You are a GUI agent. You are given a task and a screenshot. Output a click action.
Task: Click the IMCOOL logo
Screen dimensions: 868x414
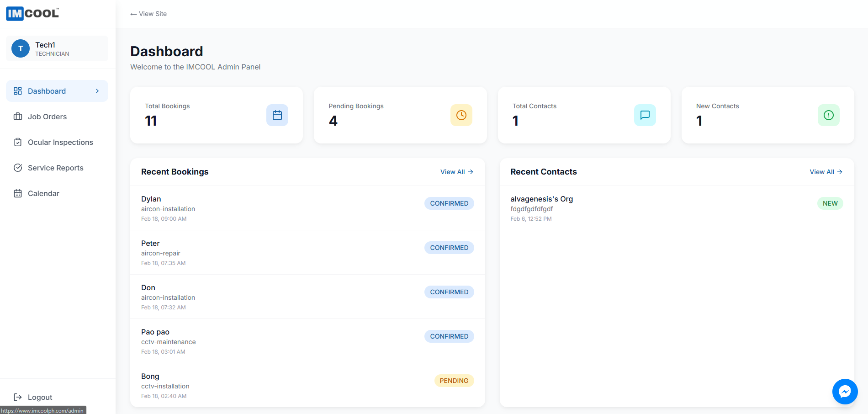click(x=32, y=14)
